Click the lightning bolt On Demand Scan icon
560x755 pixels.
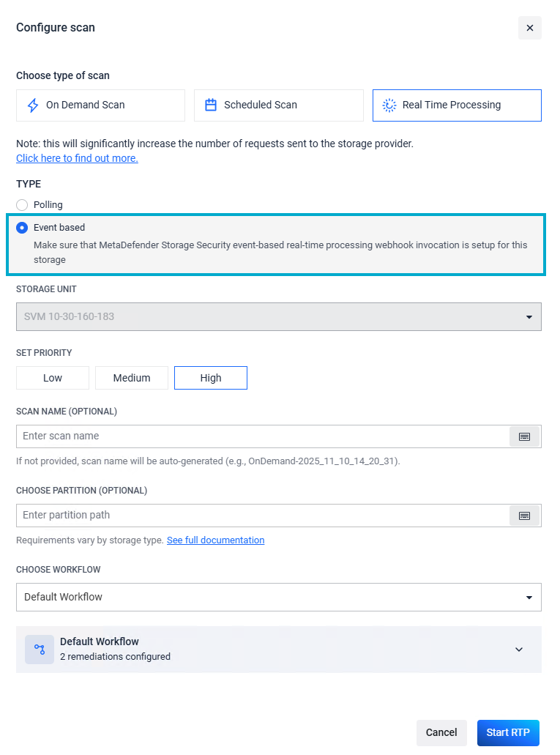(33, 105)
